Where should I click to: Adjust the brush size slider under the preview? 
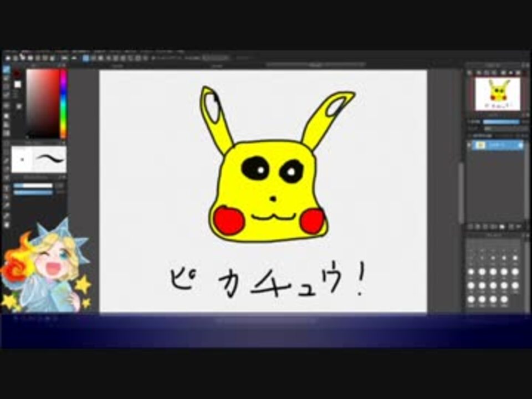tap(33, 186)
